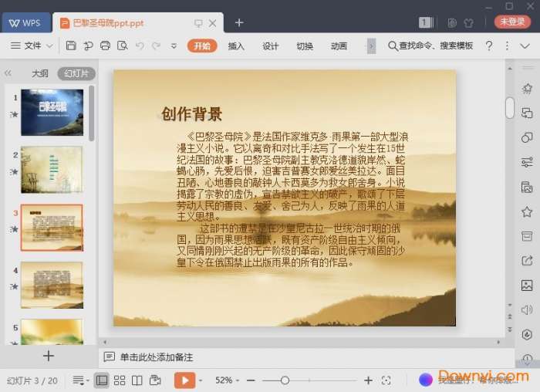The height and width of the screenshot is (392, 540).
Task: Expand the quick access toolbar customization arrow
Action: [x=174, y=46]
